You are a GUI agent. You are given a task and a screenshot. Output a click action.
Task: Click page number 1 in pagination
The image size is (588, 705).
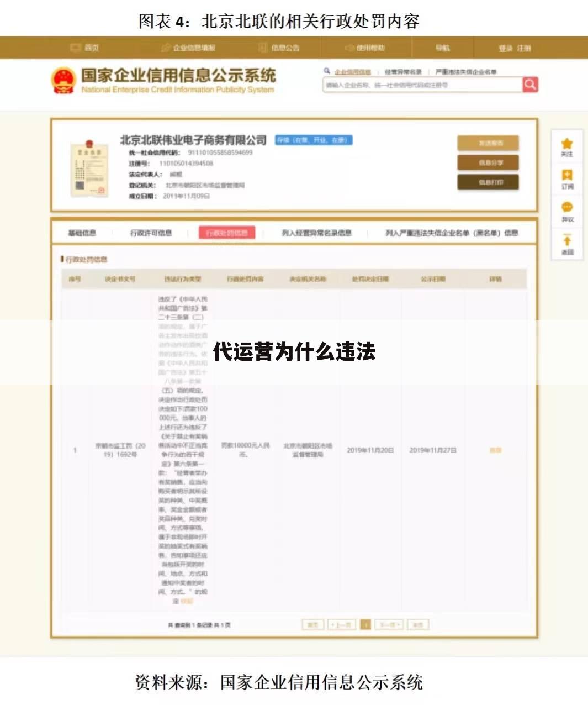[x=365, y=625]
